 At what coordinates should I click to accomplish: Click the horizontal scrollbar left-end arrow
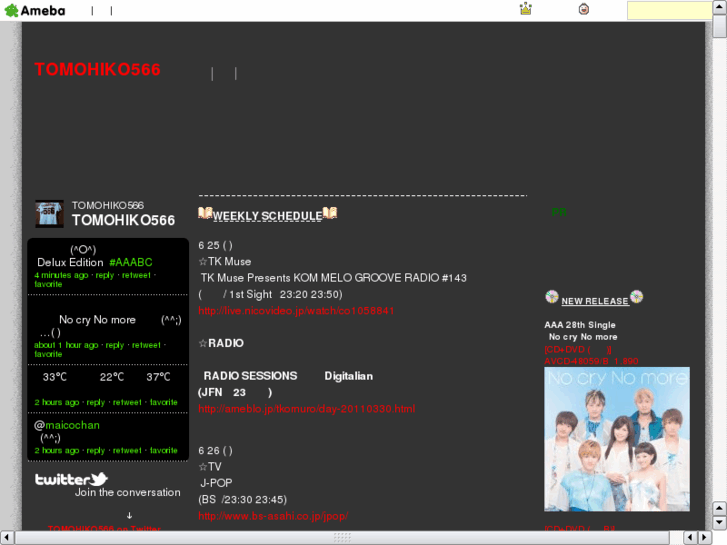[x=6, y=538]
